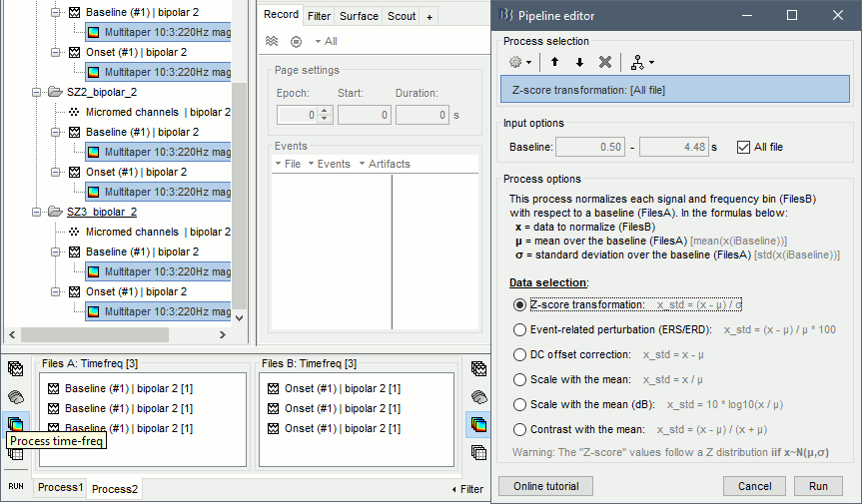Uncheck the All file checkbox
Viewport: 862px width, 504px height.
(742, 147)
